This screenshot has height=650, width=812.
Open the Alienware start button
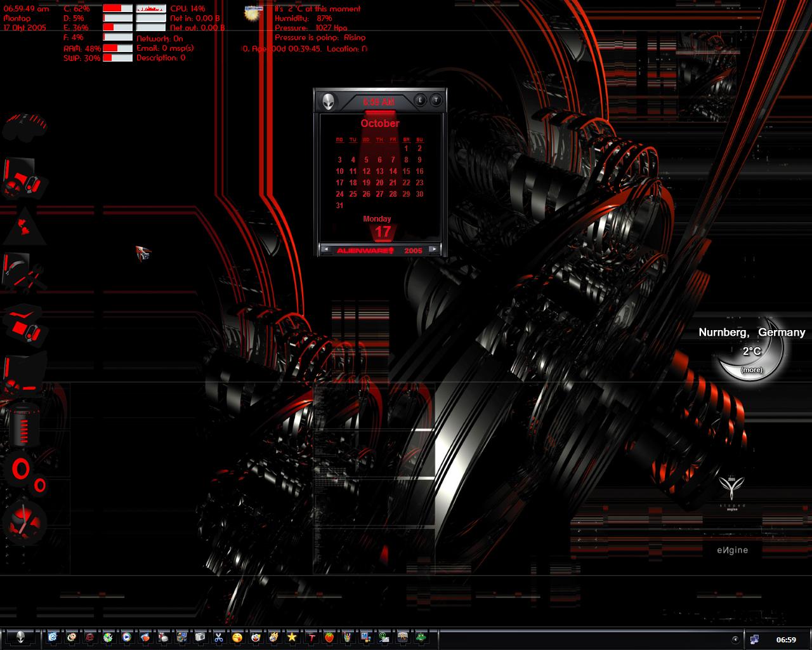tap(22, 637)
